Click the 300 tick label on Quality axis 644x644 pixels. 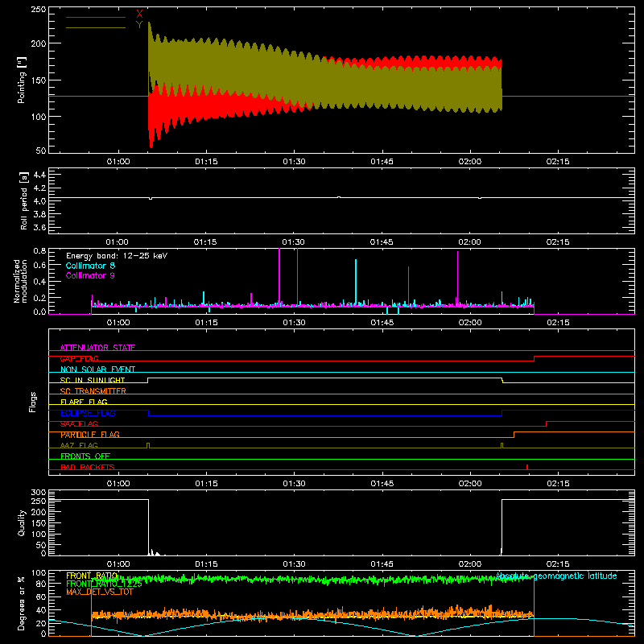click(39, 492)
